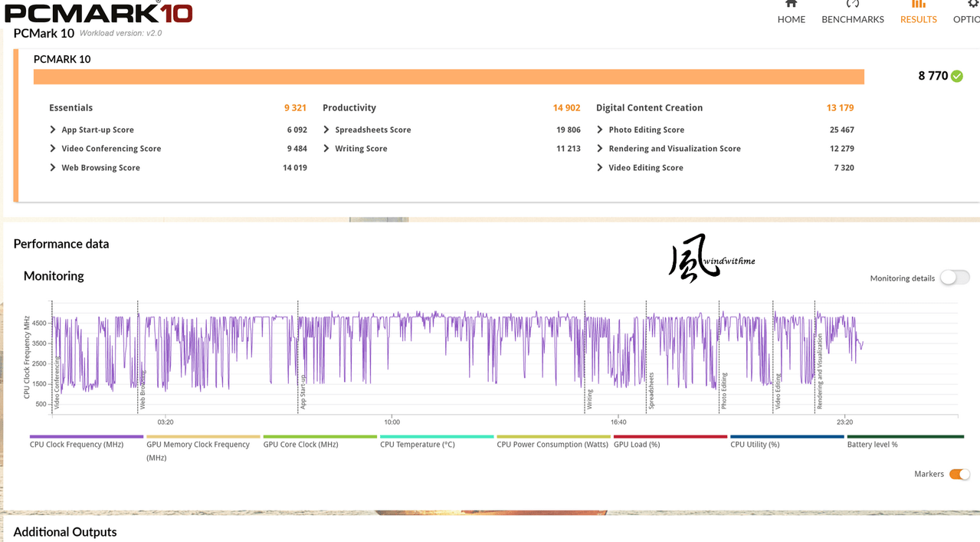Image resolution: width=980 pixels, height=542 pixels.
Task: Click the Workload version v2.0 text
Action: click(x=121, y=33)
